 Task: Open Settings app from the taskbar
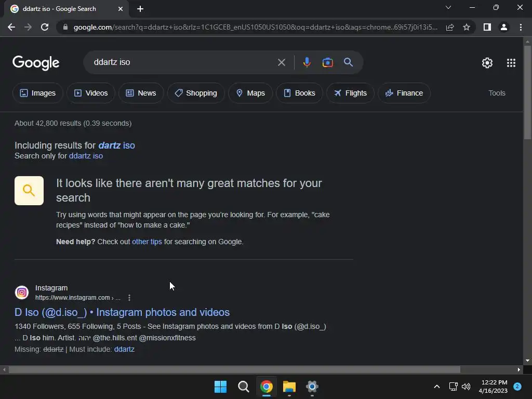pyautogui.click(x=312, y=387)
